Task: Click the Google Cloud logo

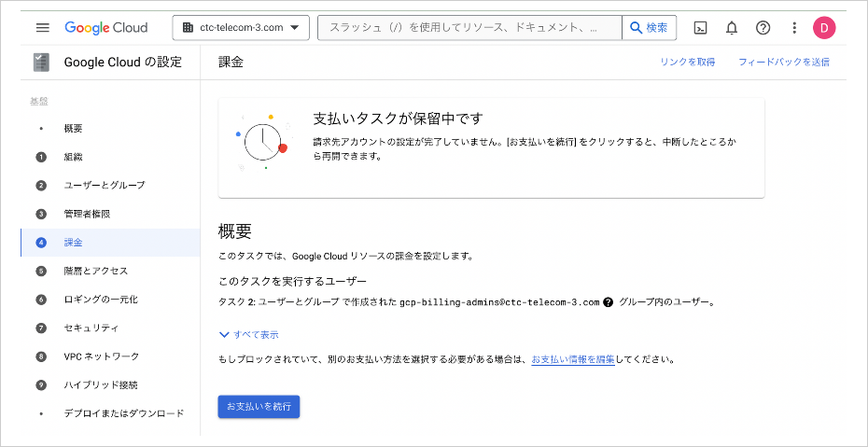Action: [x=105, y=28]
